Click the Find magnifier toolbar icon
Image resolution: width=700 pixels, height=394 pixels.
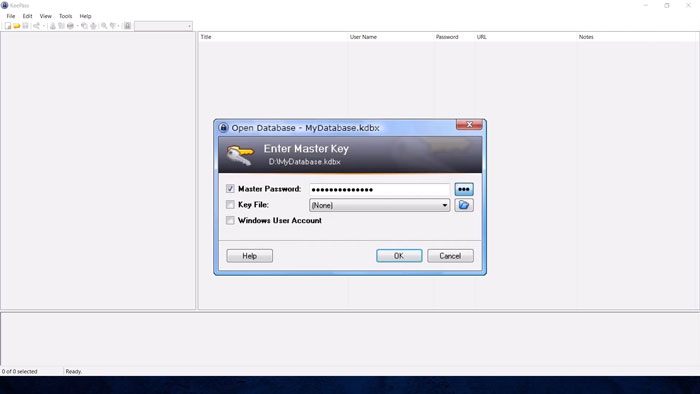click(x=104, y=26)
